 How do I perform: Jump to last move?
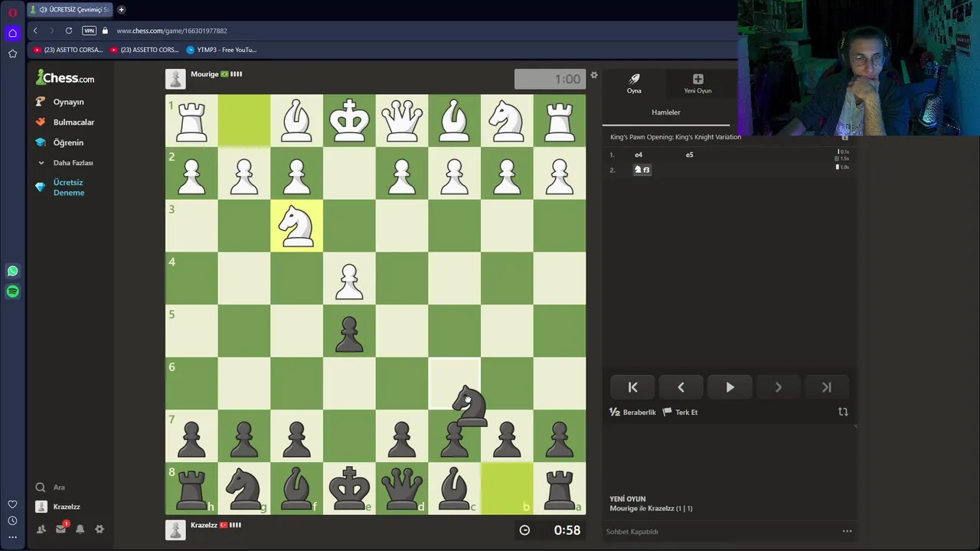[826, 387]
